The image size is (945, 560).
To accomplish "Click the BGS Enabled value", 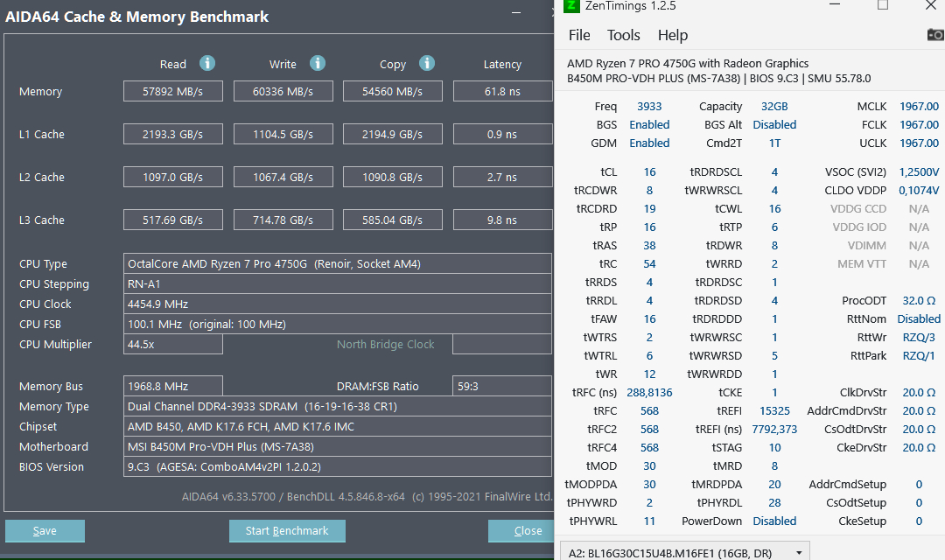I will click(x=649, y=124).
